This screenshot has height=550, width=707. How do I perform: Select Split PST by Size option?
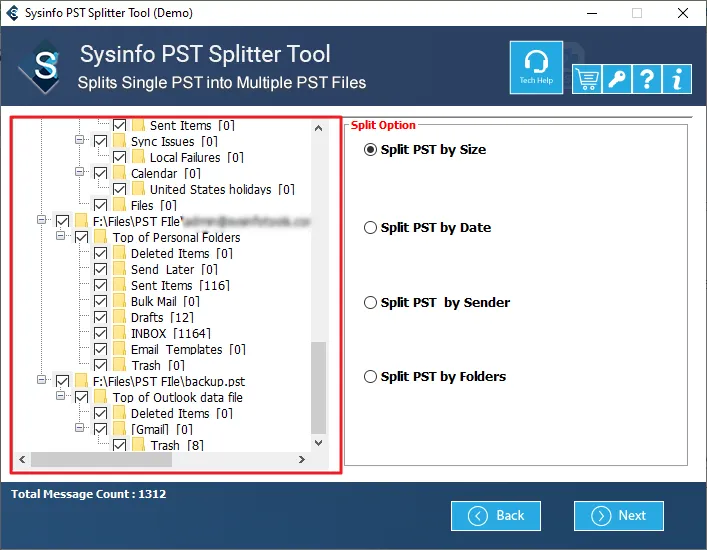tap(370, 150)
